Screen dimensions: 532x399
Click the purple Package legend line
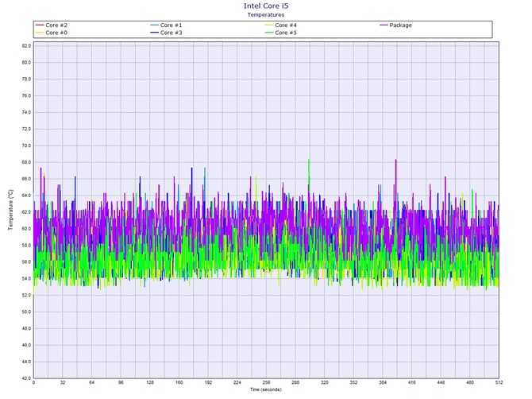(x=384, y=25)
